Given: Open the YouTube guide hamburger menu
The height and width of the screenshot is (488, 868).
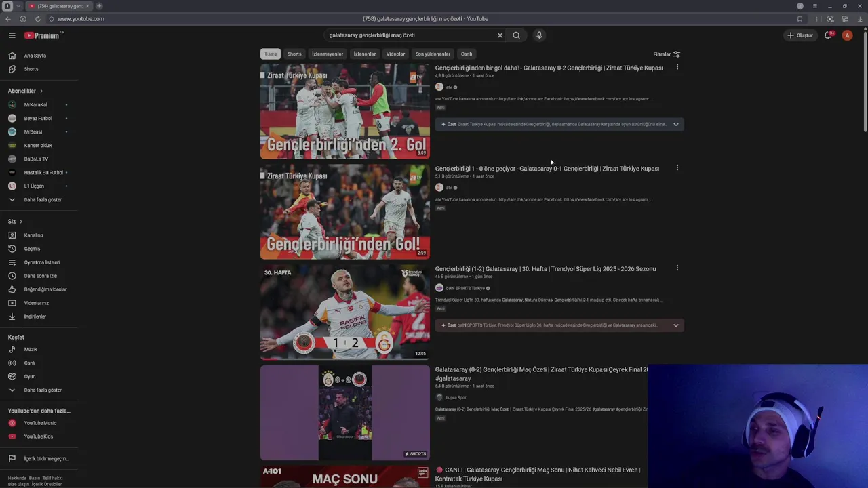Looking at the screenshot, I should tap(12, 35).
